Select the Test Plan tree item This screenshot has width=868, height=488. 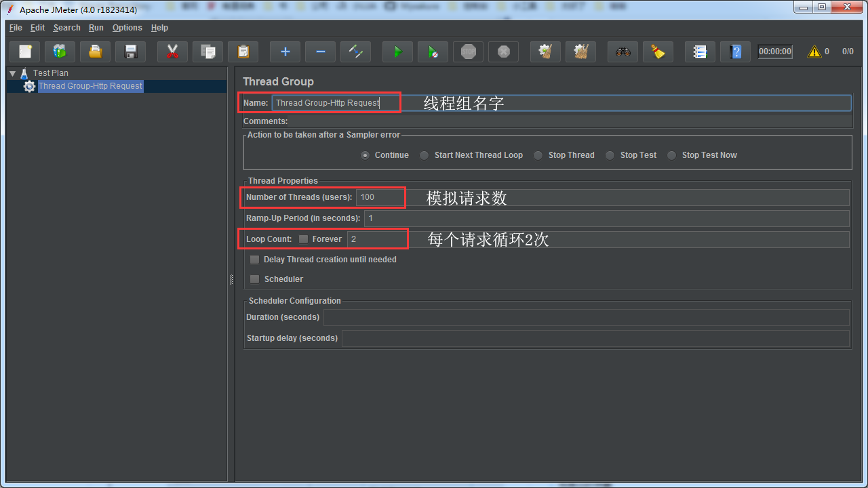pos(51,73)
